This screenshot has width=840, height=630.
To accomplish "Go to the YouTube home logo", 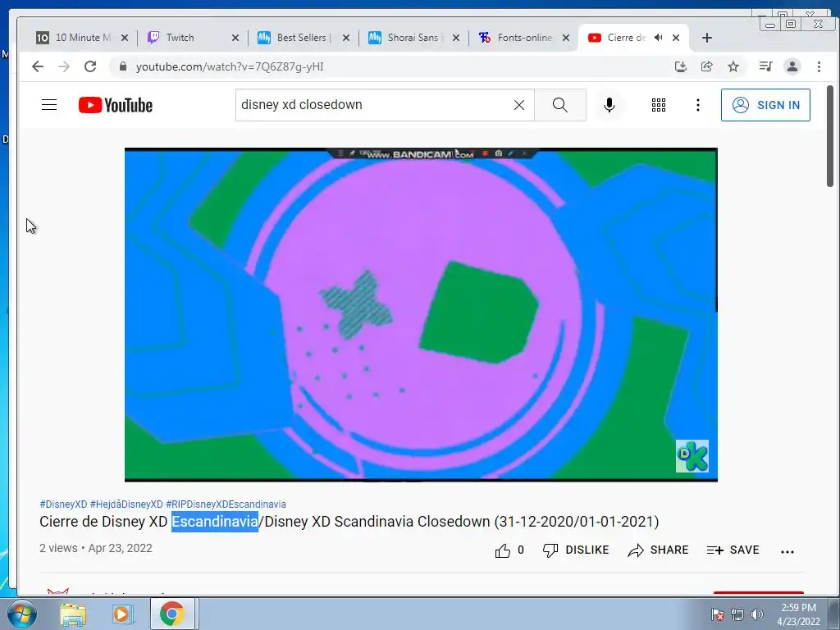I will [x=116, y=105].
